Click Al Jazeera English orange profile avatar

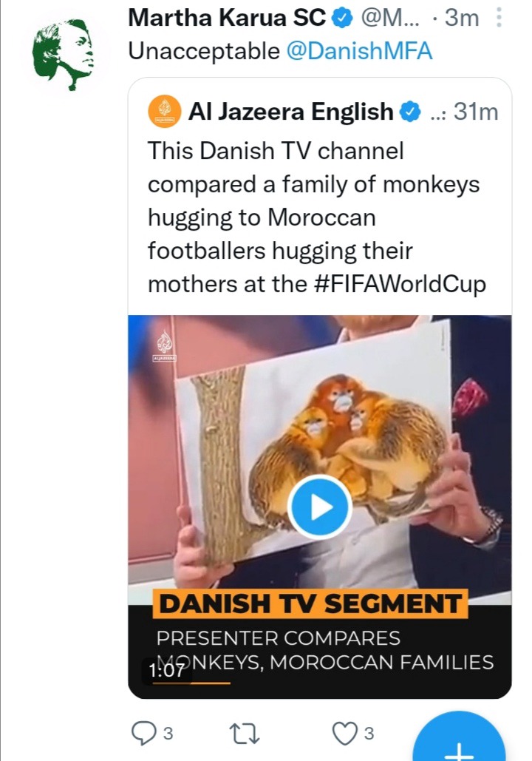pyautogui.click(x=165, y=112)
